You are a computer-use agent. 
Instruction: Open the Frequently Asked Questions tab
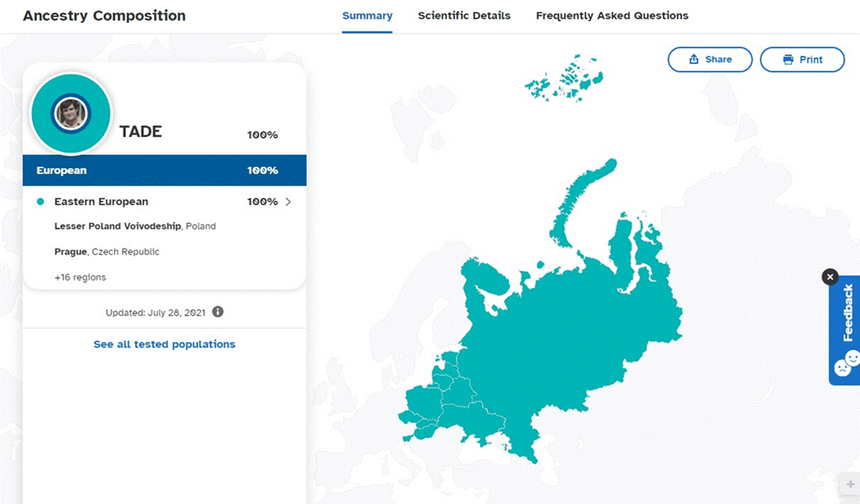coord(612,16)
